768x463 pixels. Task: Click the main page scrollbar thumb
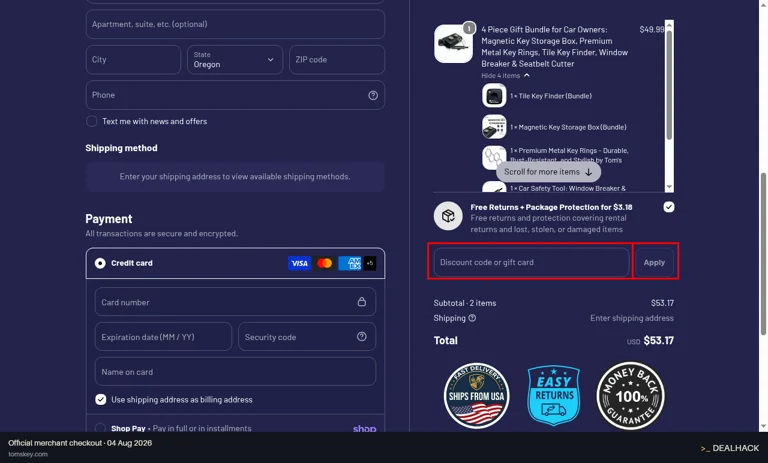pos(763,254)
